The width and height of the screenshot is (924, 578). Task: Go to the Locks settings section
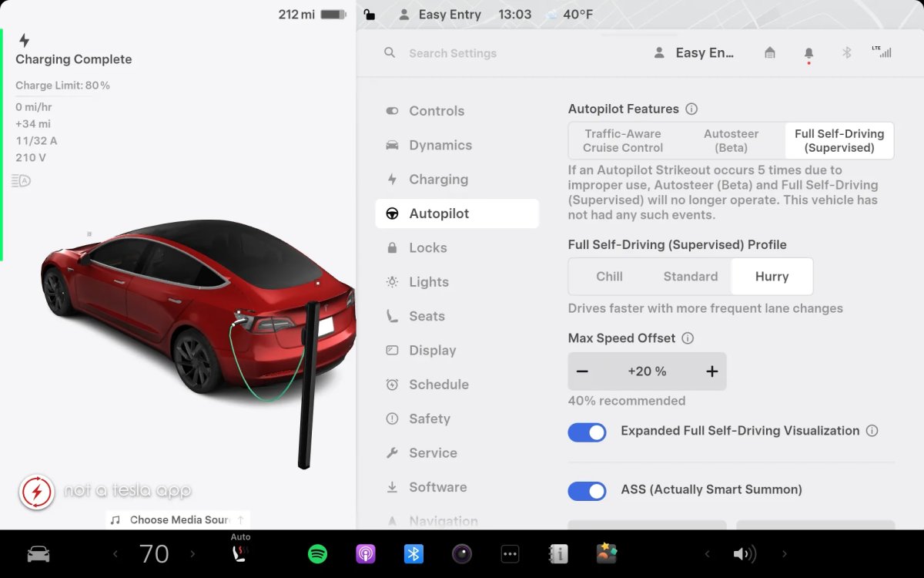tap(427, 248)
